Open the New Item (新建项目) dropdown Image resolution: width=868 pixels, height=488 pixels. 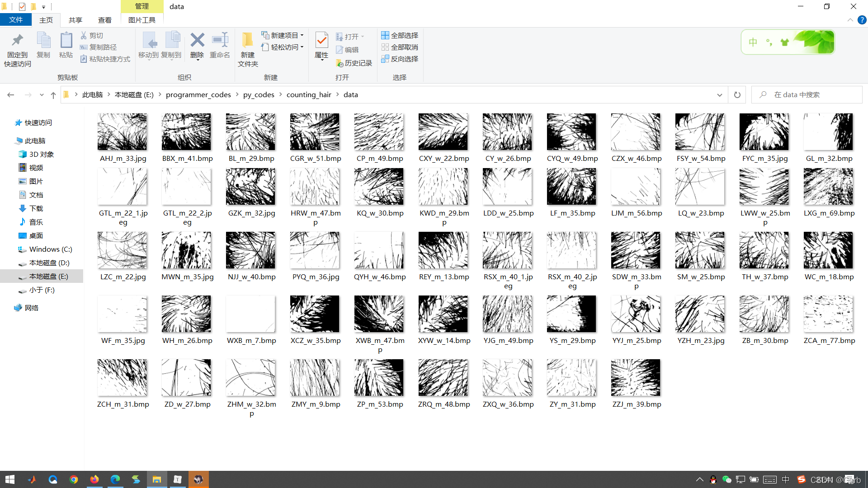pyautogui.click(x=283, y=35)
